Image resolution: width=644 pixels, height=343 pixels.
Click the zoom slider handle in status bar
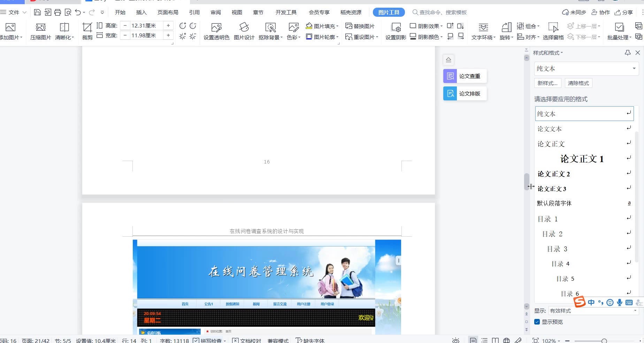pos(604,341)
